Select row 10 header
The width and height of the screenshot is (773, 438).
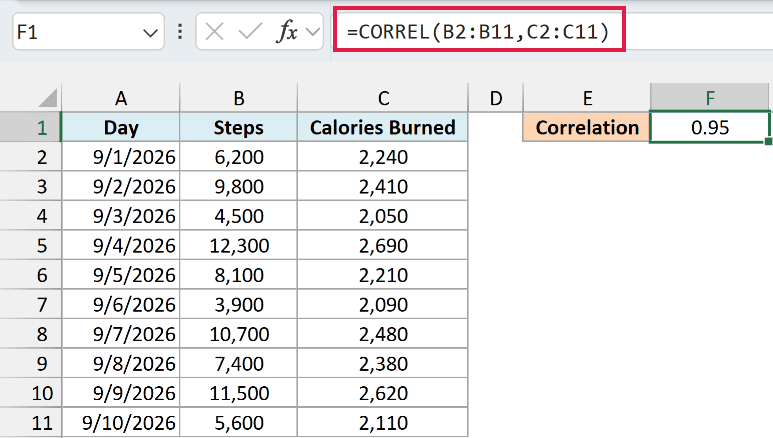pos(31,393)
